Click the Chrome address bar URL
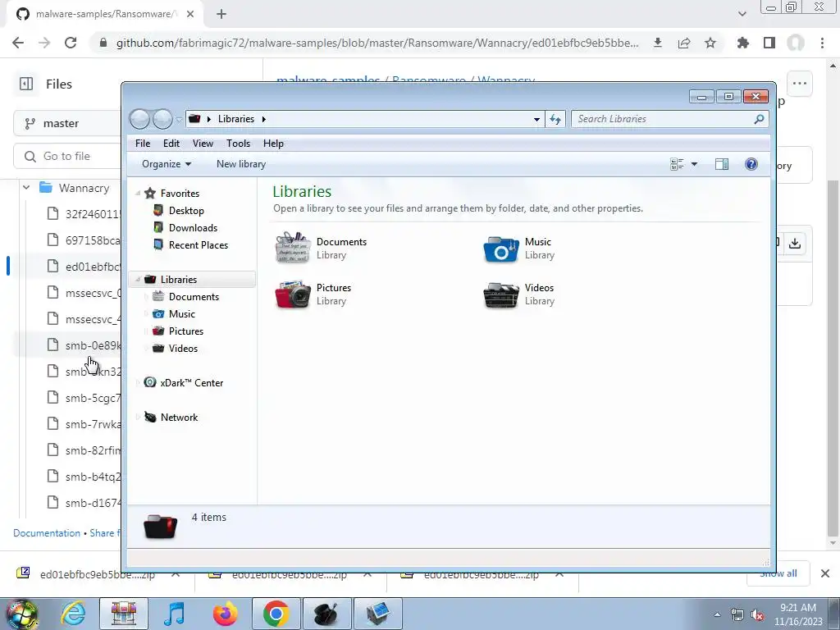 [x=377, y=43]
